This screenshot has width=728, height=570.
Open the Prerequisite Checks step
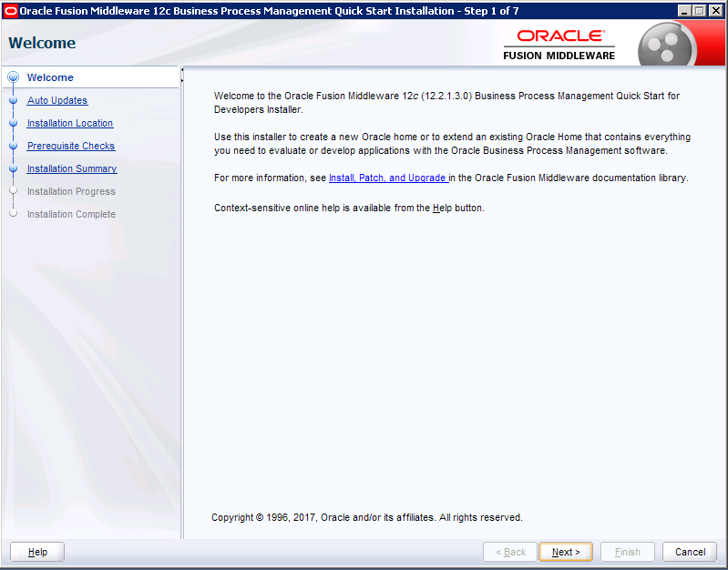pos(71,146)
